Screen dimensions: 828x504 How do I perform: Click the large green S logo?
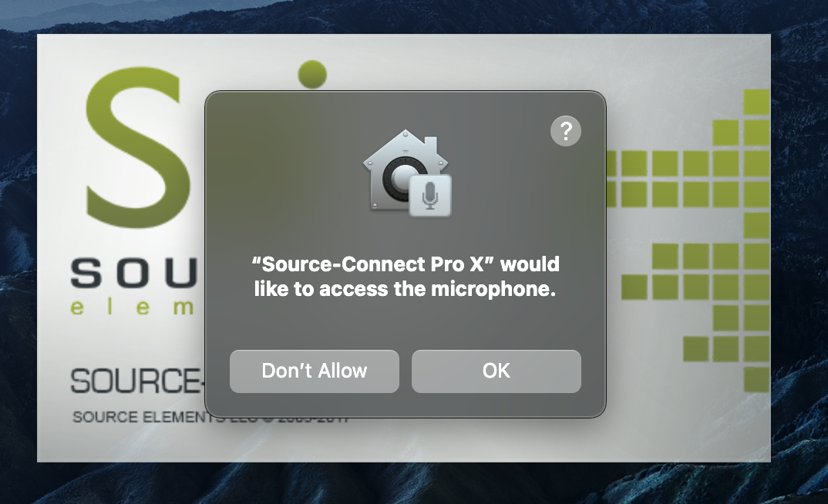click(x=138, y=146)
